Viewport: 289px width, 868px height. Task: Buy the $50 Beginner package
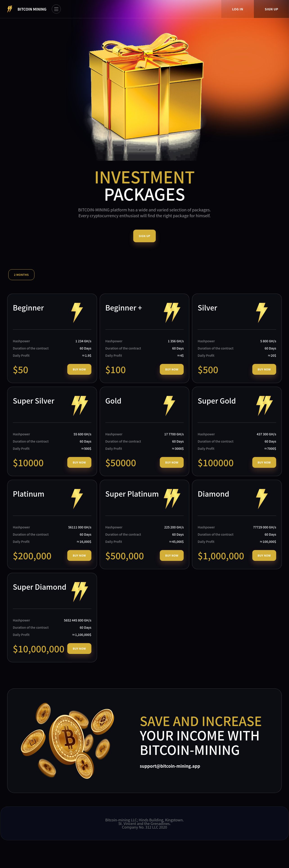coord(79,369)
